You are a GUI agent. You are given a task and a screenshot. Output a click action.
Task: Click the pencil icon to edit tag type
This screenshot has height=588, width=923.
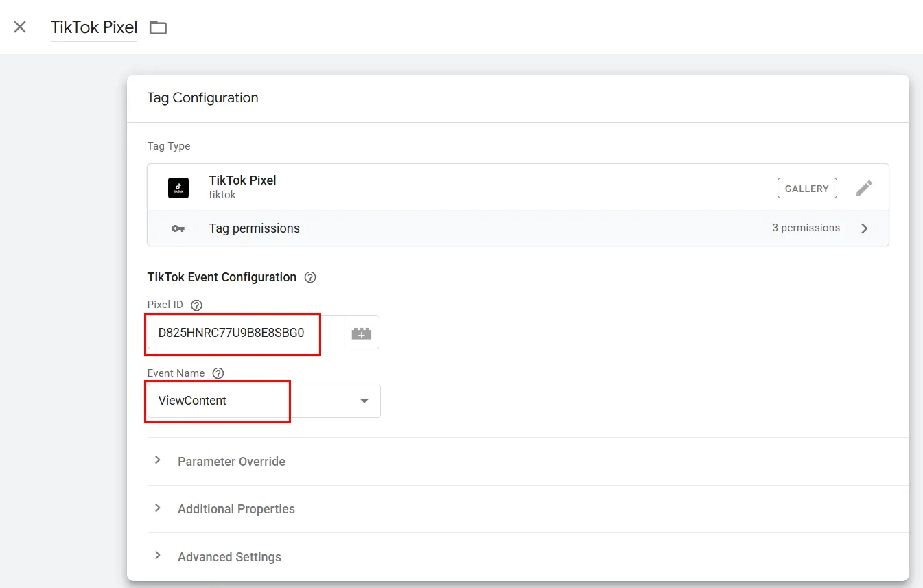[x=864, y=188]
